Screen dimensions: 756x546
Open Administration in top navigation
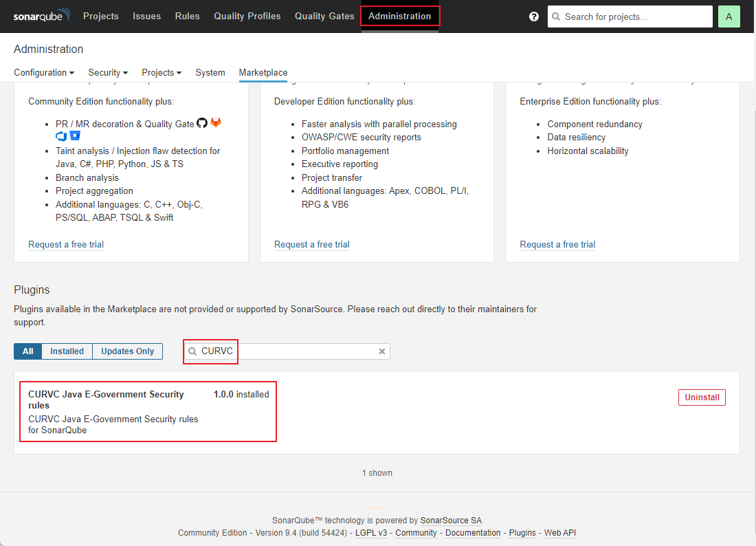pyautogui.click(x=400, y=16)
